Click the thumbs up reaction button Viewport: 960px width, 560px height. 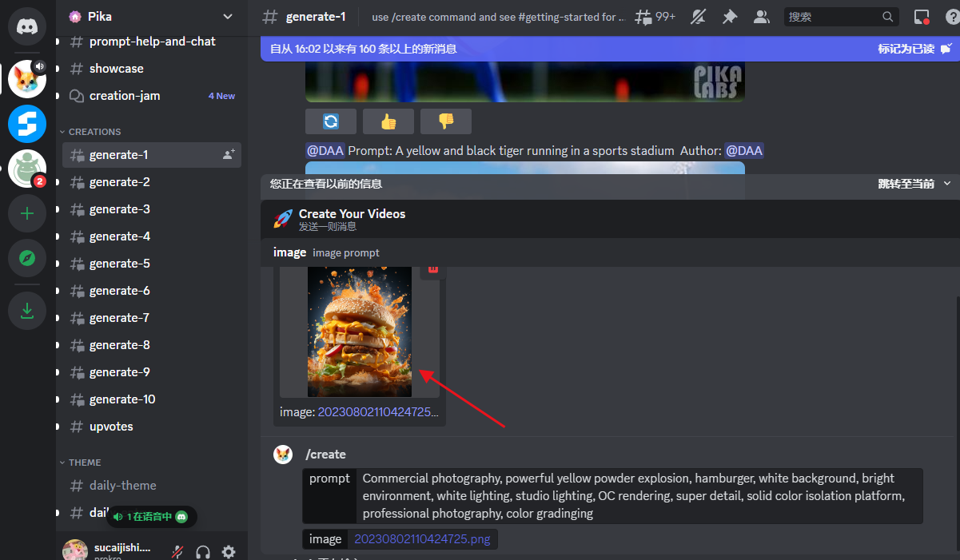click(x=388, y=121)
